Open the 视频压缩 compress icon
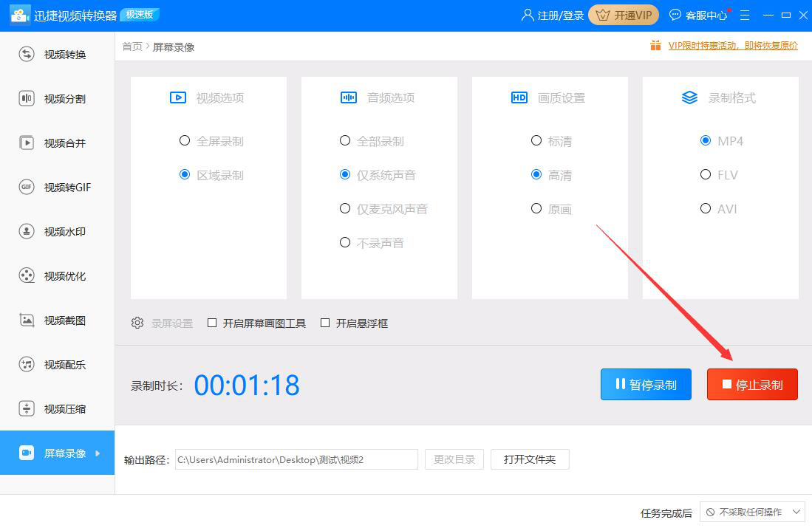This screenshot has width=812, height=528. (27, 408)
